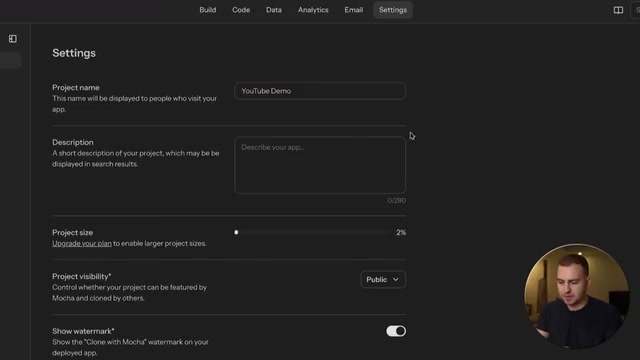
Task: Open the Public visibility dropdown
Action: click(x=383, y=280)
